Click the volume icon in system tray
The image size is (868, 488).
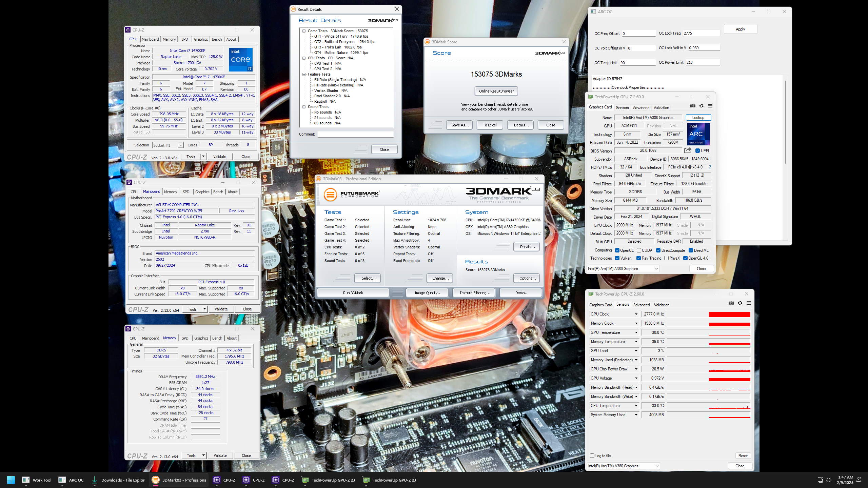(x=828, y=480)
